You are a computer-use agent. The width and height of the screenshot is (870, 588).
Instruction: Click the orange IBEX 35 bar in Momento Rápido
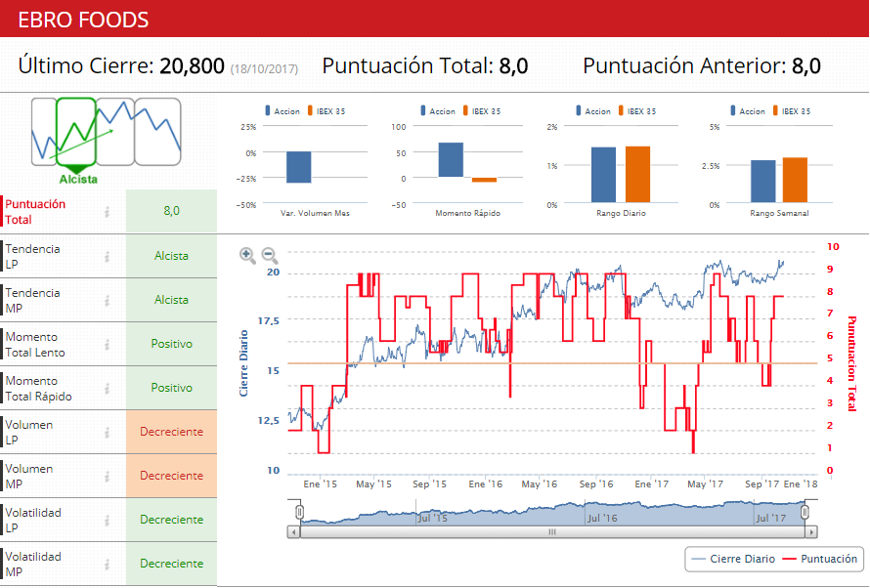pos(485,180)
